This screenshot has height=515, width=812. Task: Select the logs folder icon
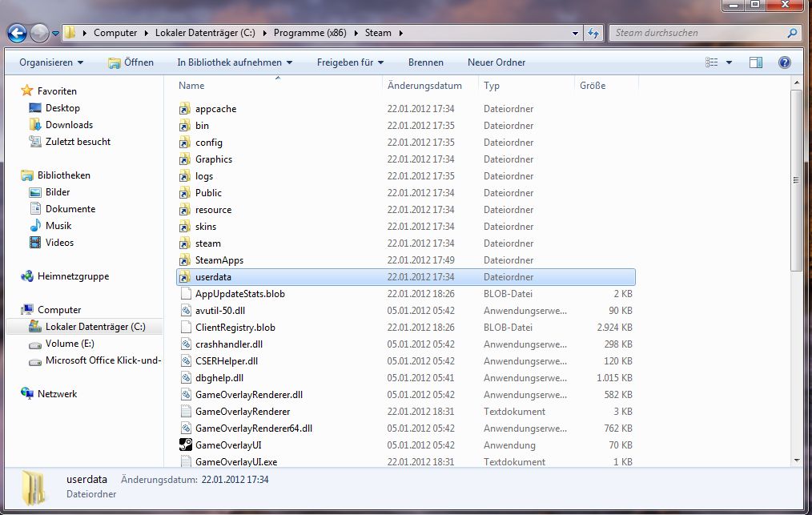[x=185, y=176]
